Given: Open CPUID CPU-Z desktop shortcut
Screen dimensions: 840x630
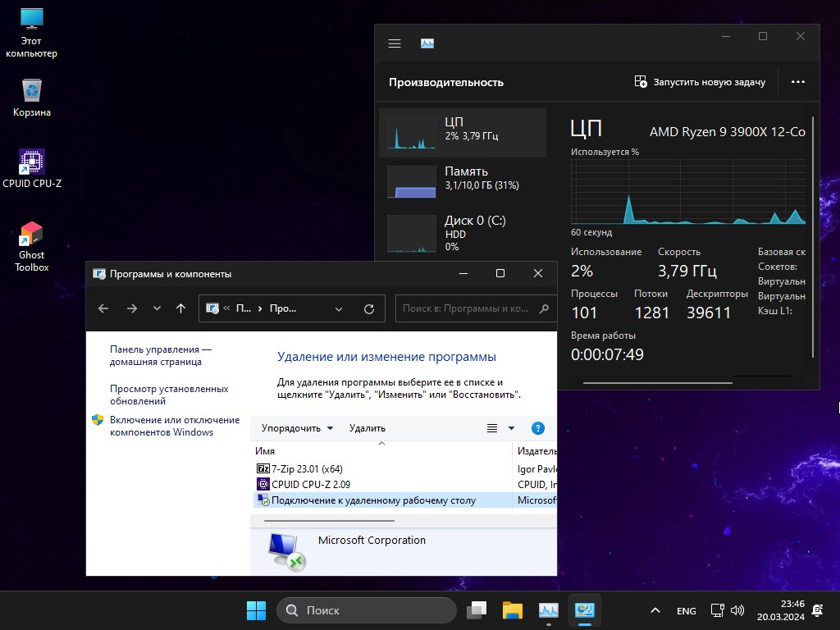Looking at the screenshot, I should pos(32,168).
